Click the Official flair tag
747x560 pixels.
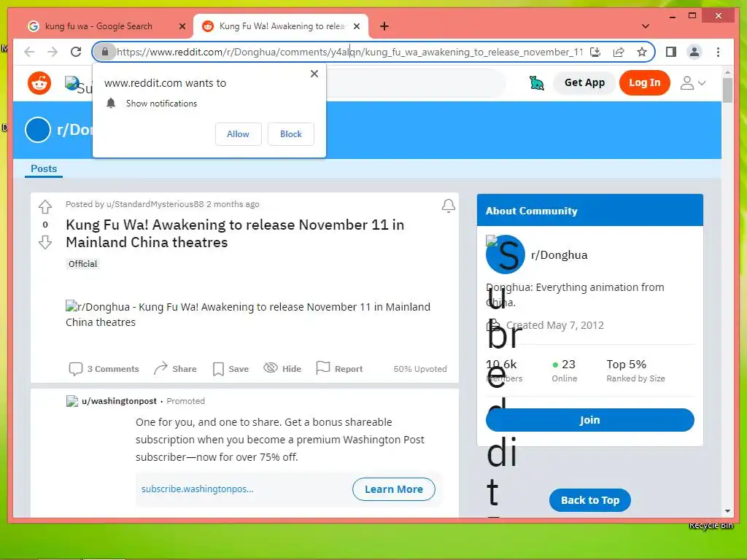pyautogui.click(x=82, y=264)
